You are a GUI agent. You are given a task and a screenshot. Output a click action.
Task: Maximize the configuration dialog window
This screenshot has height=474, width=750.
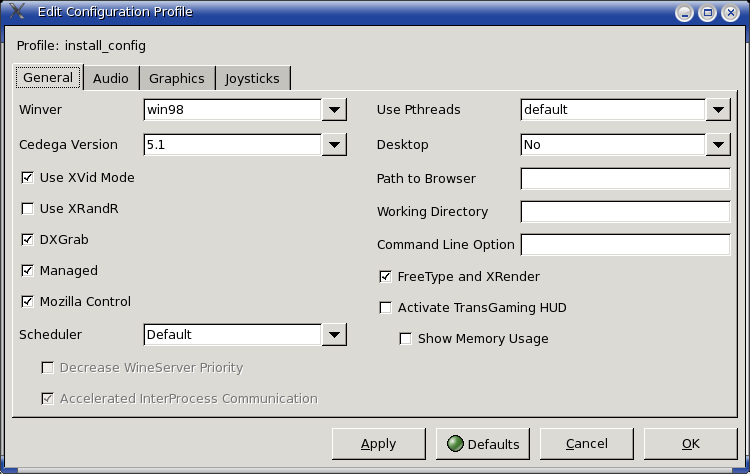coord(706,13)
